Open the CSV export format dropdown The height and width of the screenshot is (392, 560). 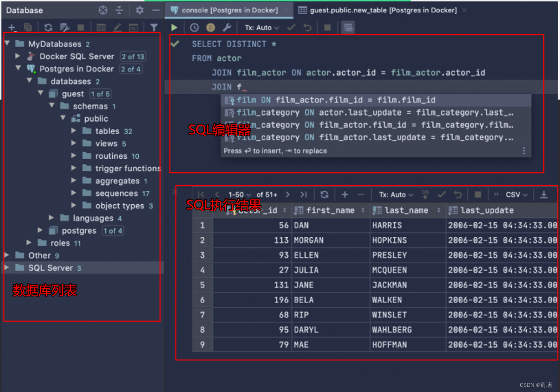pos(516,195)
